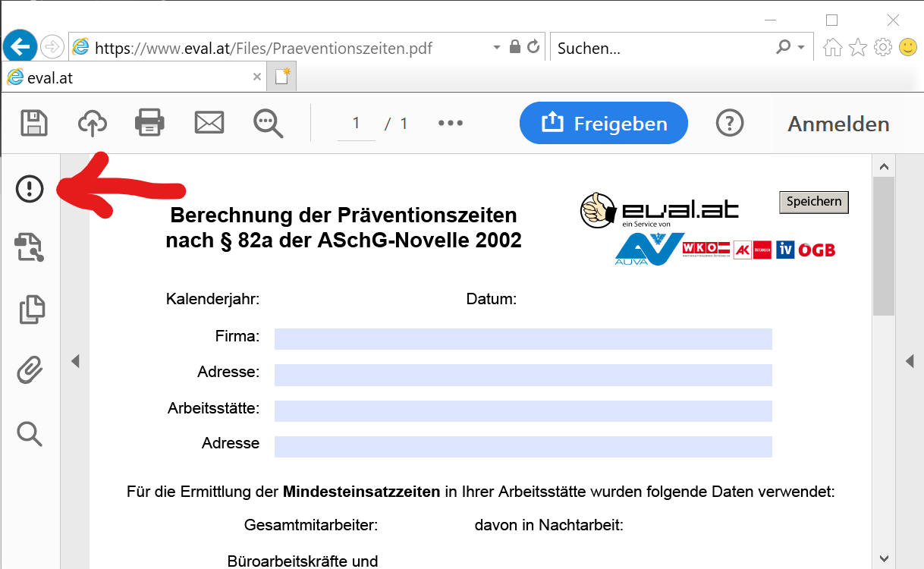Viewport: 924px width, 569px height.
Task: Print the PDF with printer icon
Action: click(149, 123)
